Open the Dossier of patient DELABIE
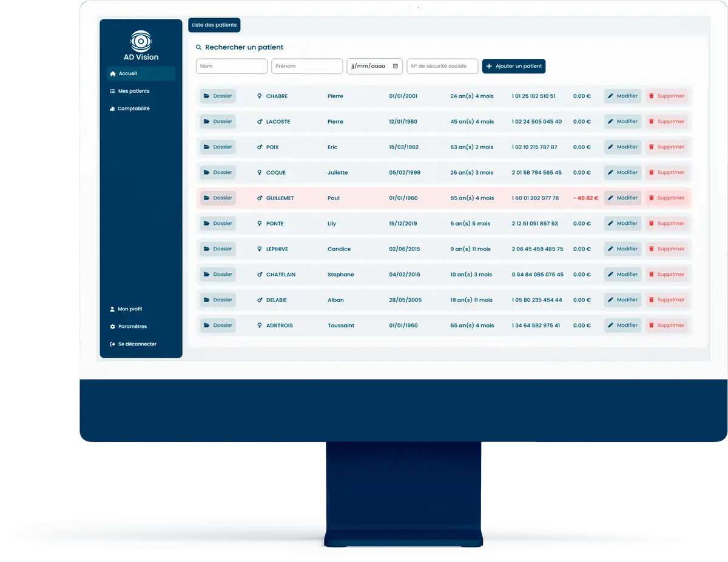The image size is (728, 562). (218, 300)
